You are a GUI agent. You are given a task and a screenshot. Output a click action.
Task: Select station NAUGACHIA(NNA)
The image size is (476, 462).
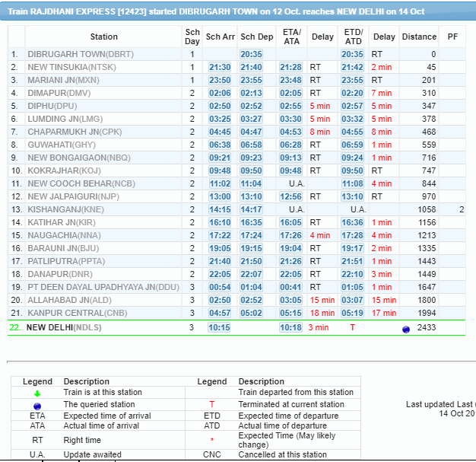64,235
